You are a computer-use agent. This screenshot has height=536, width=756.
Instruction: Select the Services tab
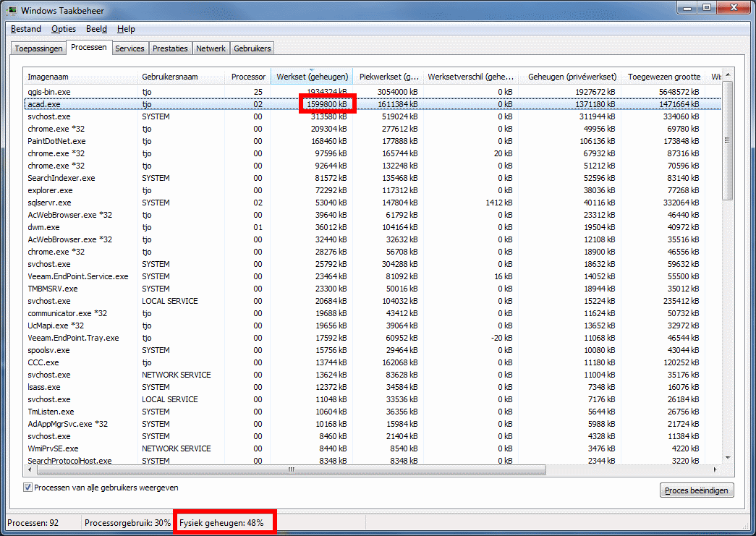tap(129, 48)
